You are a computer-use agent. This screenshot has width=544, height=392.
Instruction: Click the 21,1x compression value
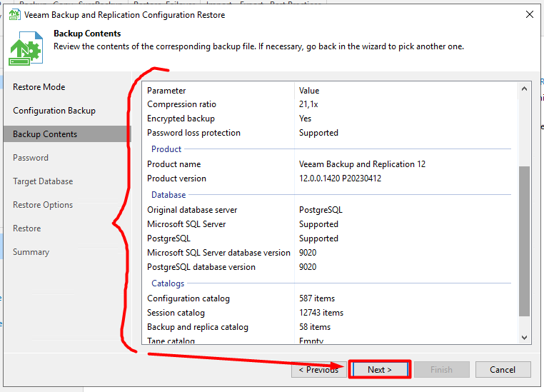(308, 104)
